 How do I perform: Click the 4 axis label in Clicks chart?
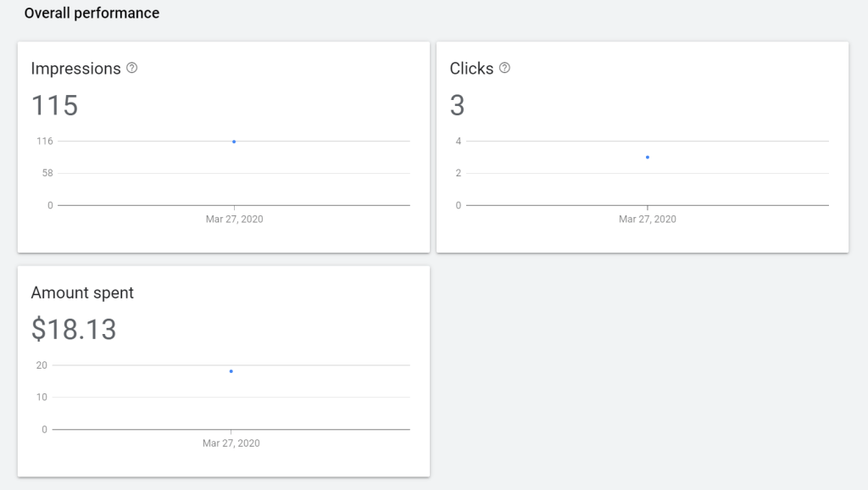tap(459, 141)
